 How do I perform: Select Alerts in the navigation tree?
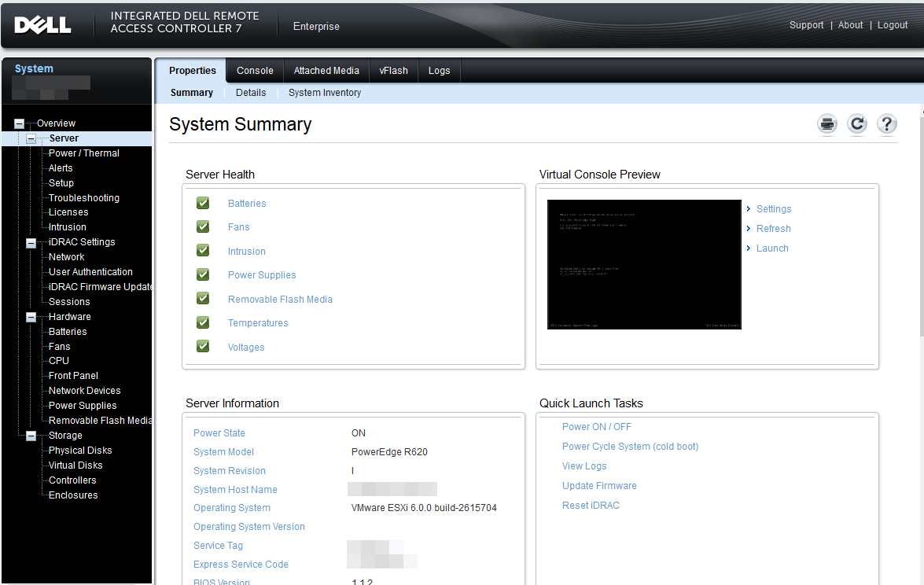point(61,168)
